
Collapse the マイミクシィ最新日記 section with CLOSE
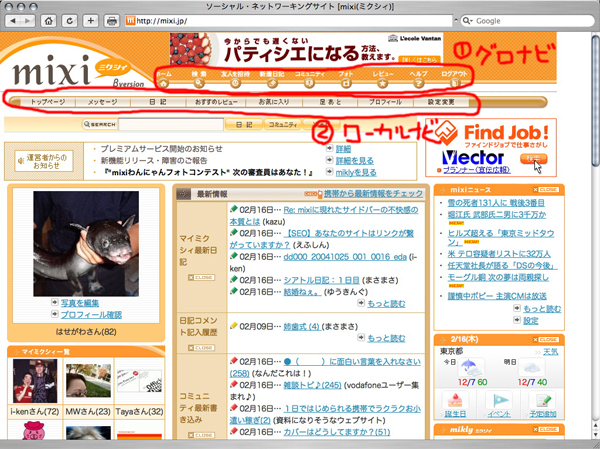pos(201,278)
